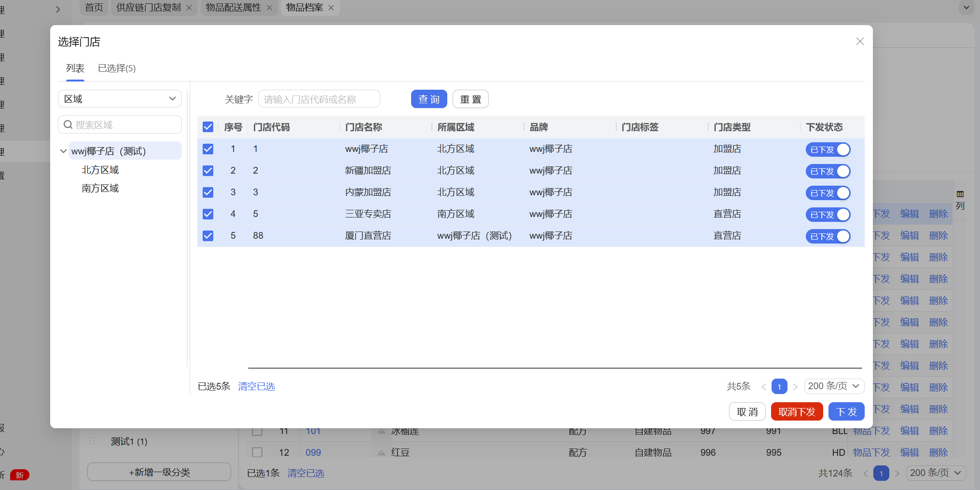Screen dimensions: 980x490
Task: Toggle the 已下发 switch for 三亚专卖店
Action: pyautogui.click(x=828, y=215)
